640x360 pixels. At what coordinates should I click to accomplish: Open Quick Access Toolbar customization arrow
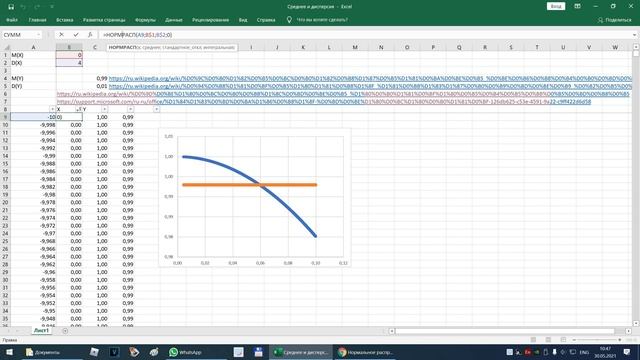(x=52, y=7)
